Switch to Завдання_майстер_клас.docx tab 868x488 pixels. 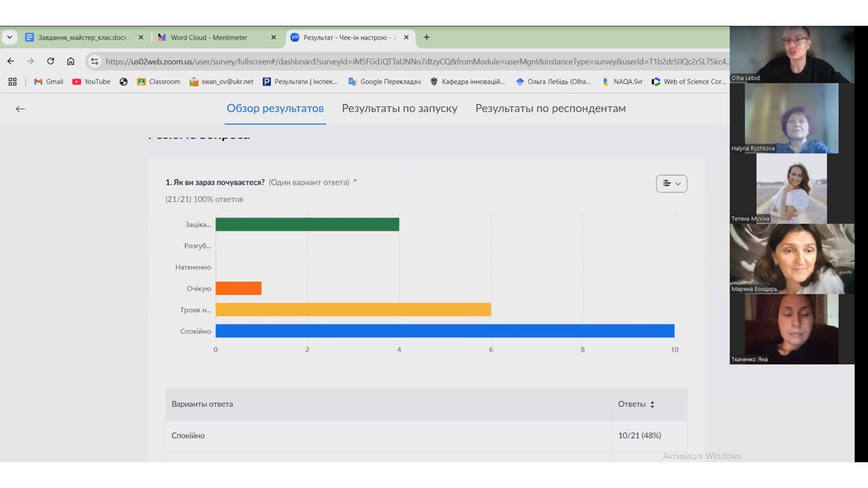[x=81, y=37]
